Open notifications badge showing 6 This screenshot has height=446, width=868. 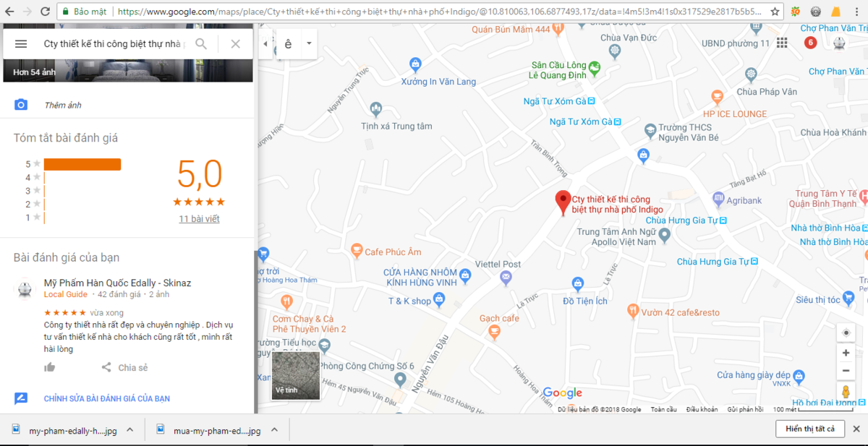(x=811, y=43)
